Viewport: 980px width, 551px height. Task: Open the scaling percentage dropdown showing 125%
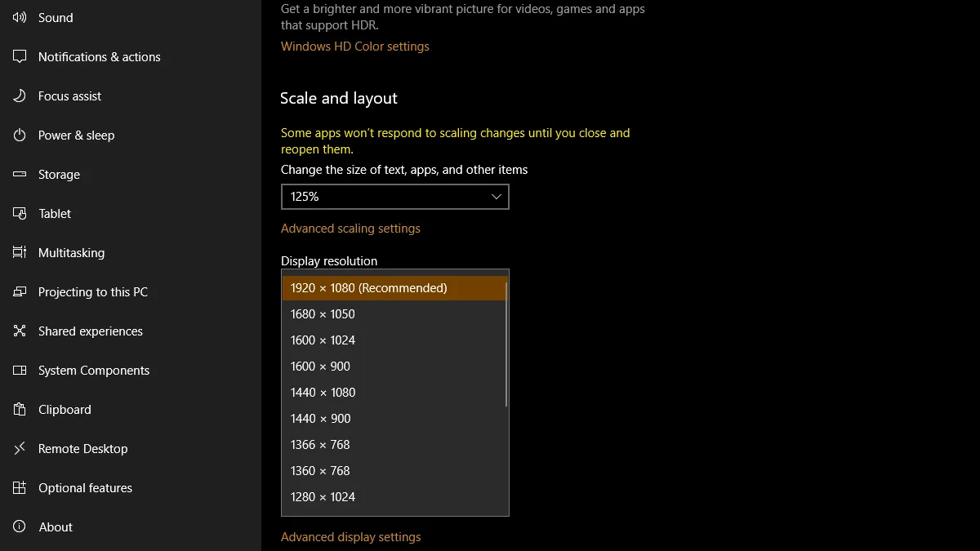[x=395, y=197]
